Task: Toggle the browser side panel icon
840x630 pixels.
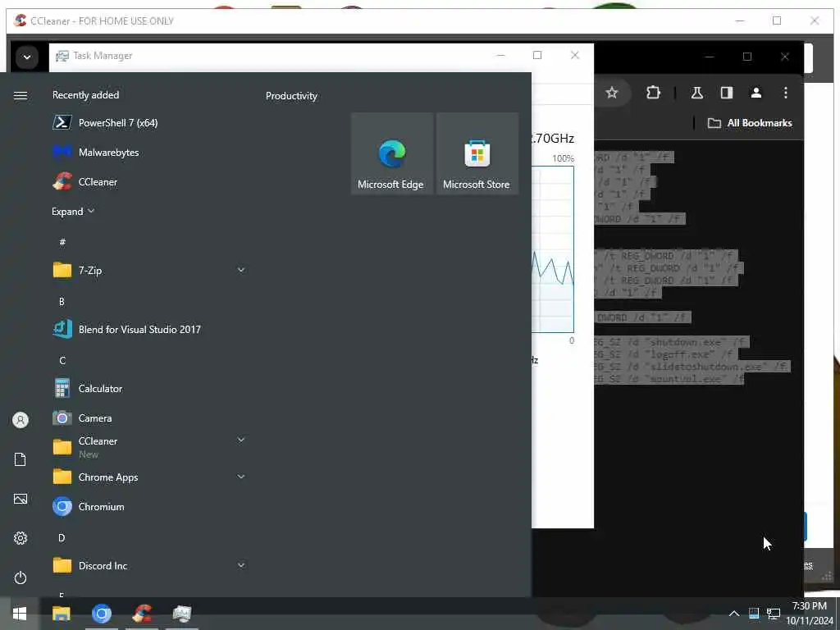Action: click(x=727, y=93)
